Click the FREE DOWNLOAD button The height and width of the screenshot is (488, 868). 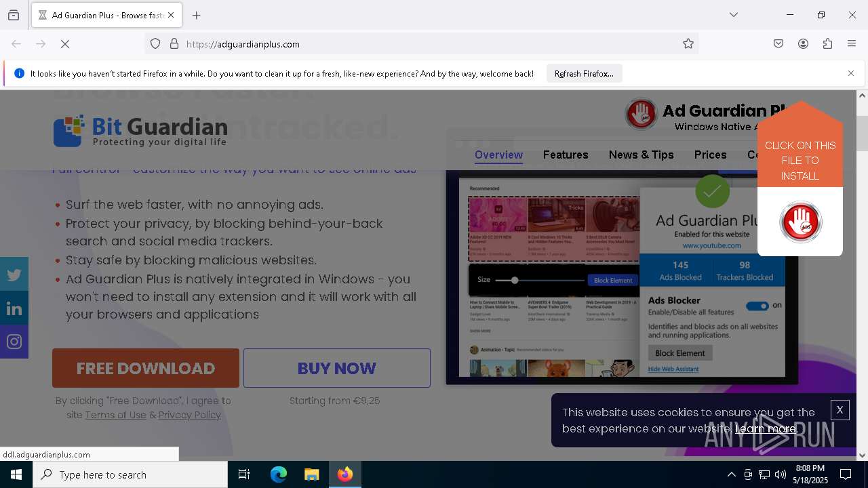[146, 368]
